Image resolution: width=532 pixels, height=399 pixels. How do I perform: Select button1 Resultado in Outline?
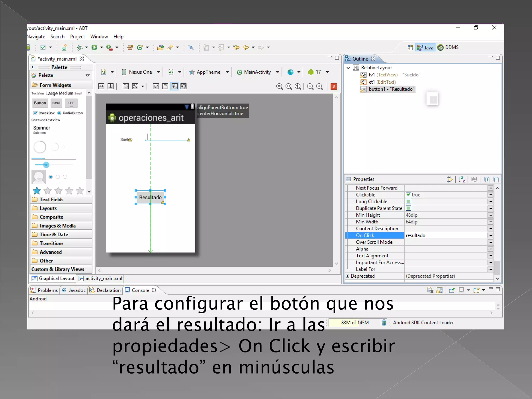click(388, 89)
